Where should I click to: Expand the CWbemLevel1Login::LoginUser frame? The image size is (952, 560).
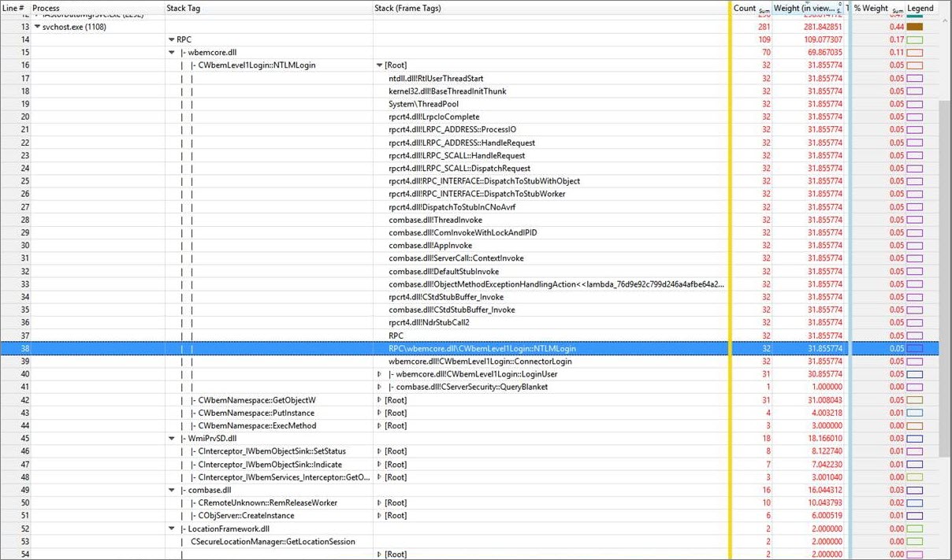tap(379, 373)
